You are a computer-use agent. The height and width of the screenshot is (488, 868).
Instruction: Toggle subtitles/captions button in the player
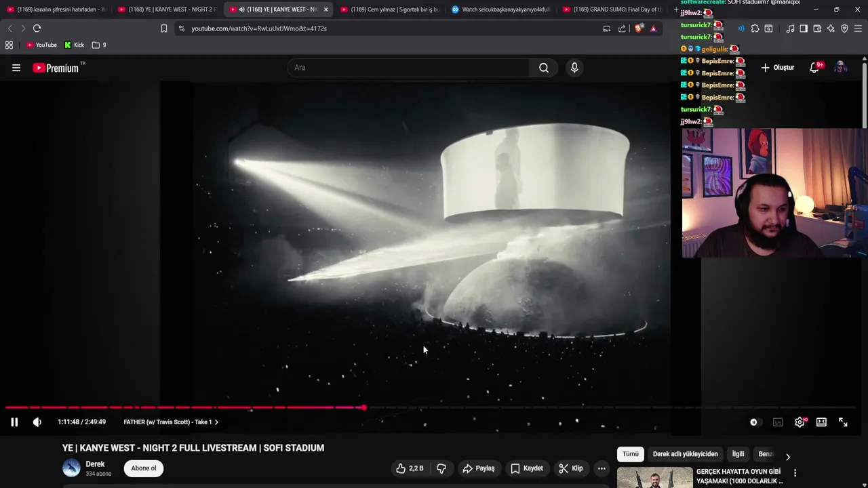[778, 422]
